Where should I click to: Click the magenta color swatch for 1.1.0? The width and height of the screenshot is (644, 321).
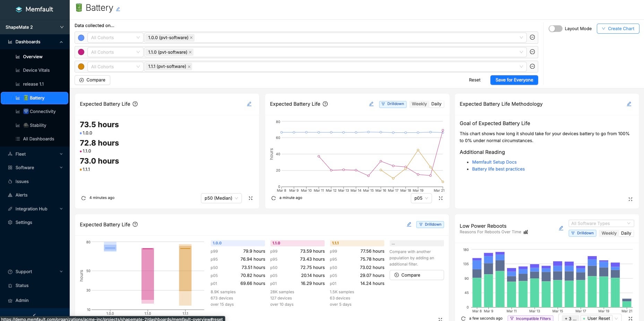[81, 52]
